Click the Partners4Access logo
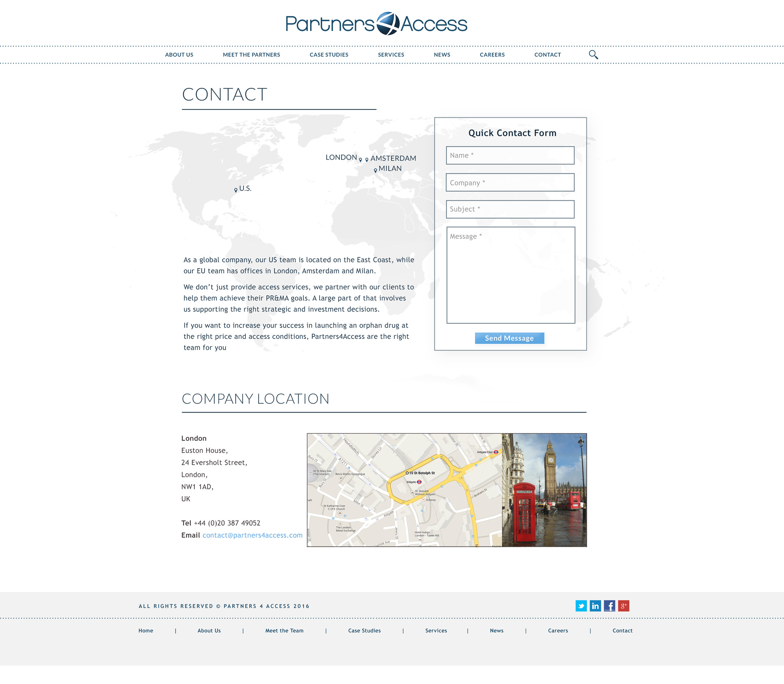The image size is (784, 684). (376, 24)
